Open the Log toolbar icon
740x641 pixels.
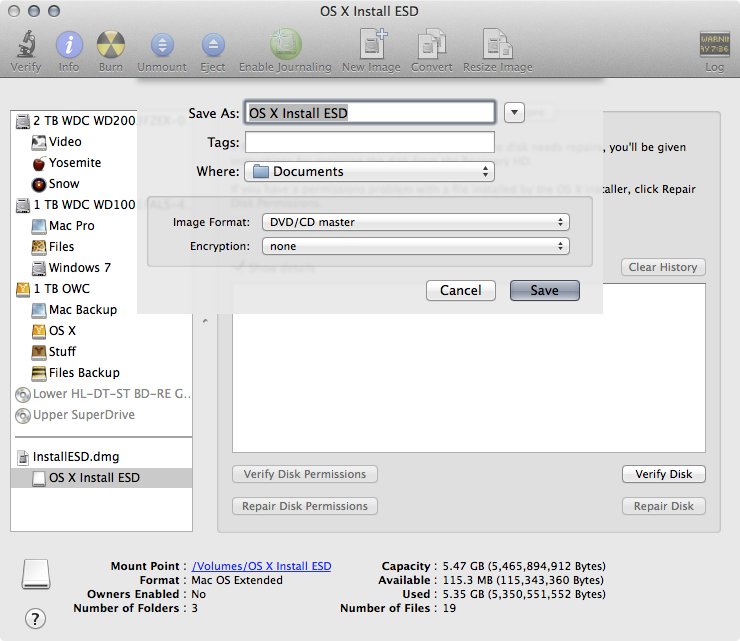(x=714, y=44)
